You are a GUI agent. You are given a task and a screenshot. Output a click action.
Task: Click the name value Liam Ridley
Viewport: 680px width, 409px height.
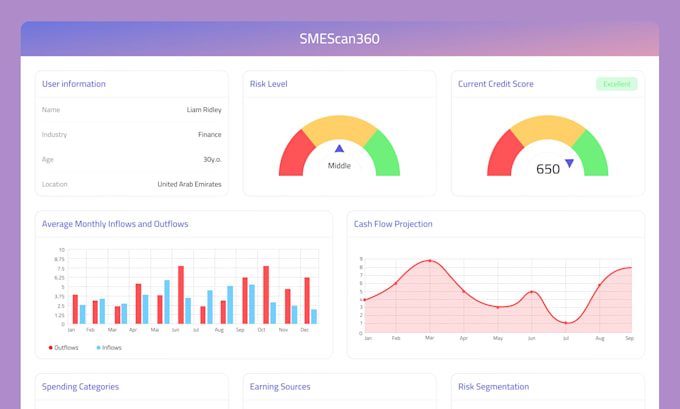pos(204,110)
